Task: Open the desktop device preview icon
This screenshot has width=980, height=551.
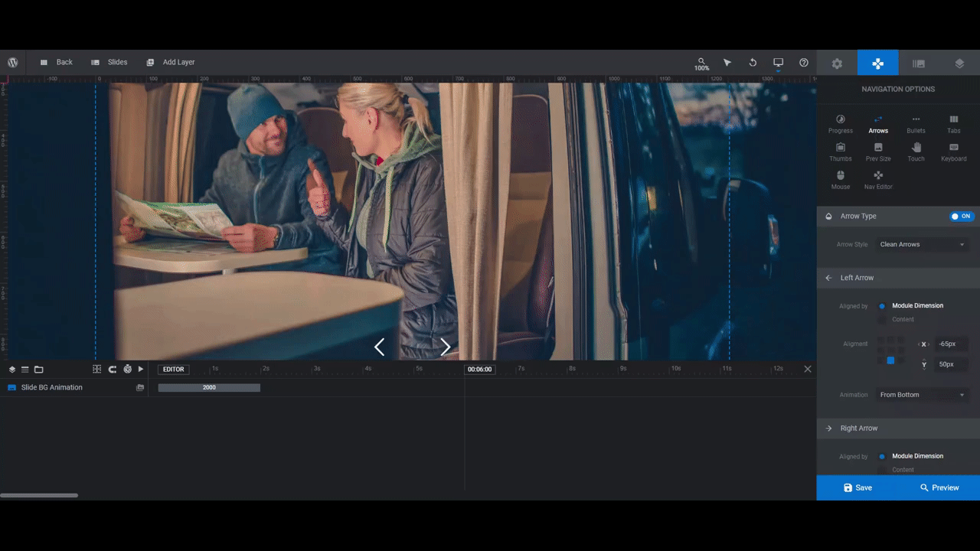Action: tap(778, 63)
